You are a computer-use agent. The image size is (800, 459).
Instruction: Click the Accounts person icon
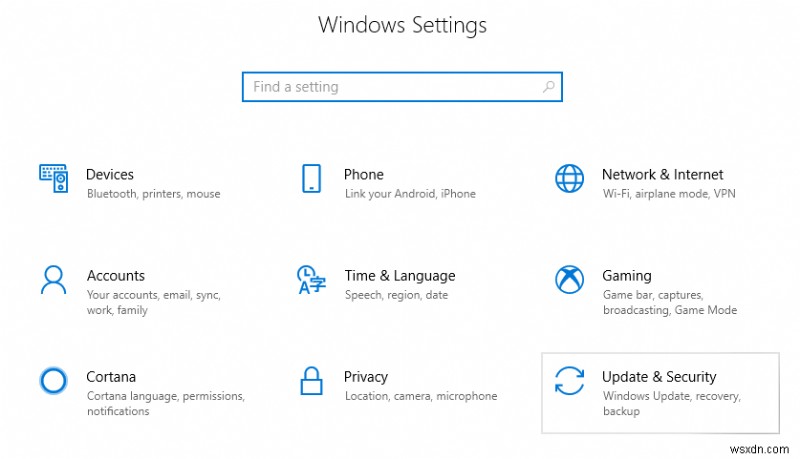point(54,279)
